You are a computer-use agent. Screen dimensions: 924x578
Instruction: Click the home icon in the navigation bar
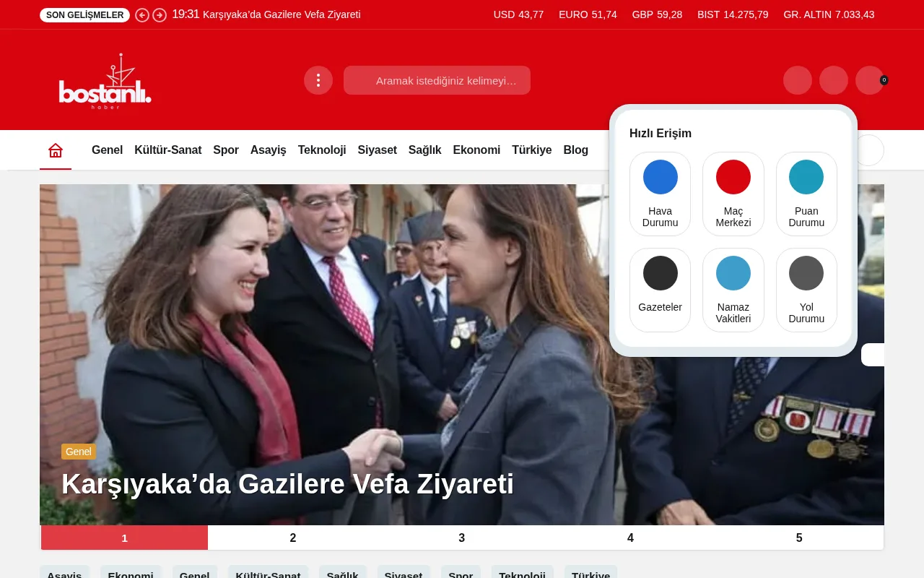click(x=56, y=150)
